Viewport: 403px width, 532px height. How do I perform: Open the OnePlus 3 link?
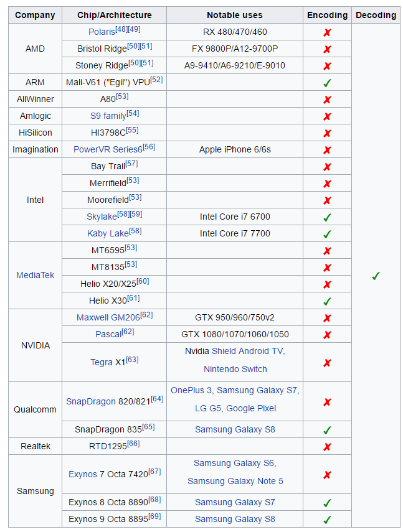(191, 391)
